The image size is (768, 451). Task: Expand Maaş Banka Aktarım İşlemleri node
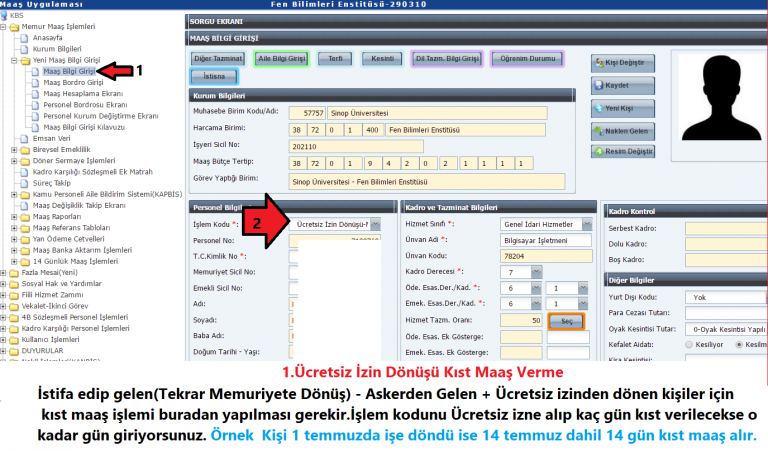(14, 250)
